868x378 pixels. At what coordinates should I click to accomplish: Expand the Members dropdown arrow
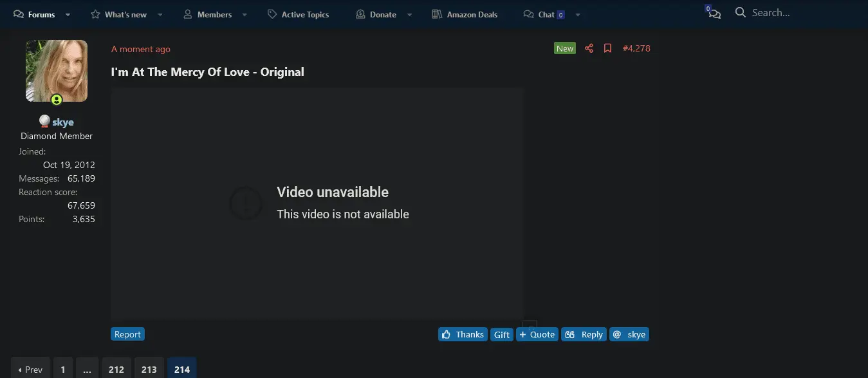[x=245, y=15]
